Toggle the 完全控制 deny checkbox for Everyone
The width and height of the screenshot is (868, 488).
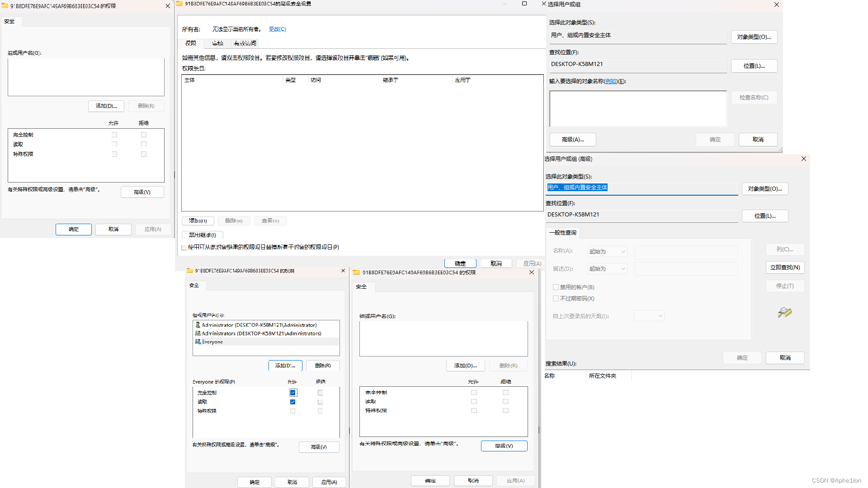(x=320, y=393)
